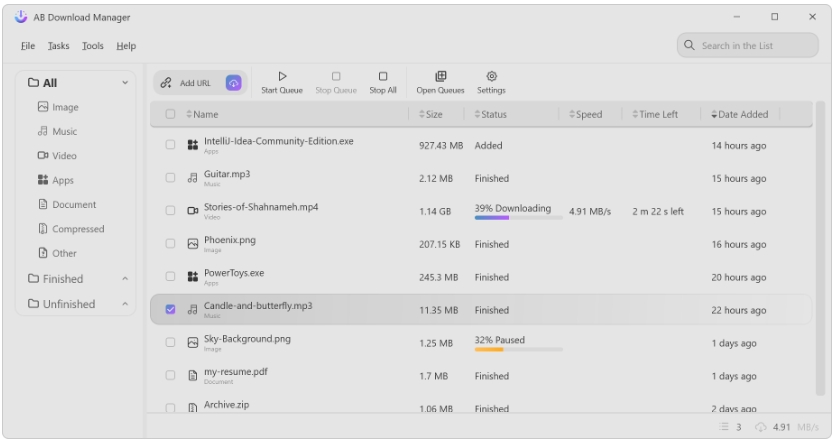Click the Start Queue play icon

click(282, 76)
